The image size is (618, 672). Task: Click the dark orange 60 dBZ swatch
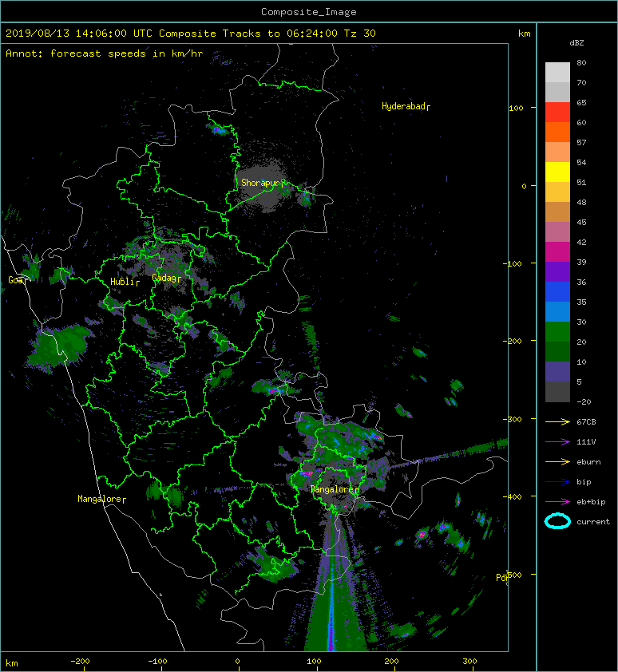pos(557,132)
